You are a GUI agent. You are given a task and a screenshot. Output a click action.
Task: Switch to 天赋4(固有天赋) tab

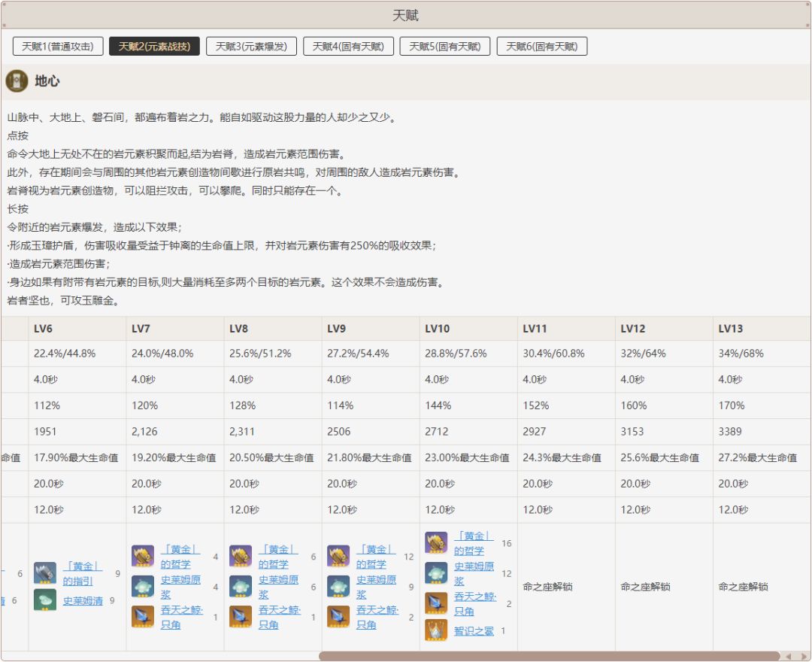[x=348, y=46]
